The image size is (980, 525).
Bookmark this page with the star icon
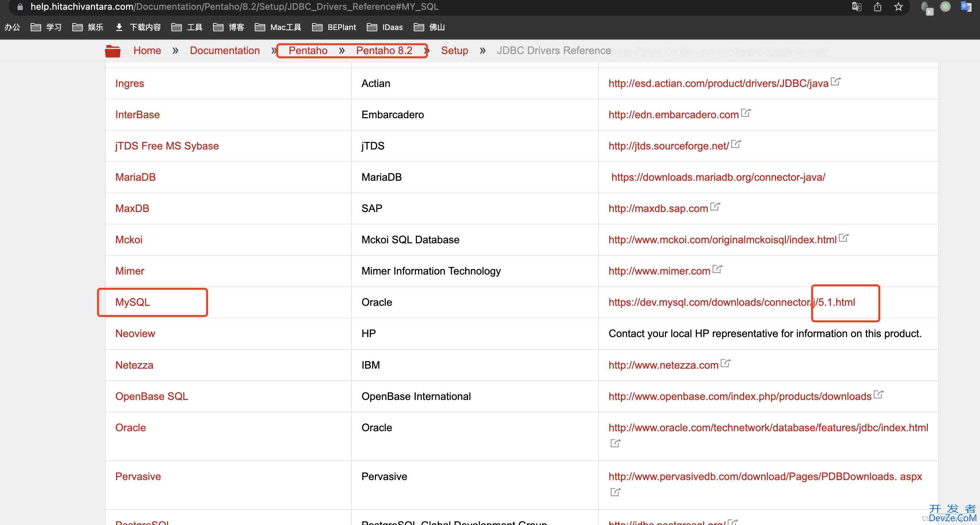click(898, 7)
